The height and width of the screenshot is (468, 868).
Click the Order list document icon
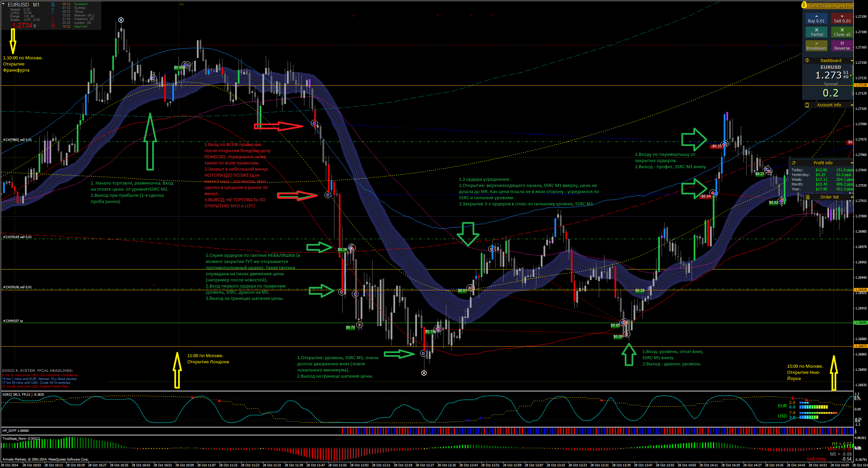[x=807, y=197]
